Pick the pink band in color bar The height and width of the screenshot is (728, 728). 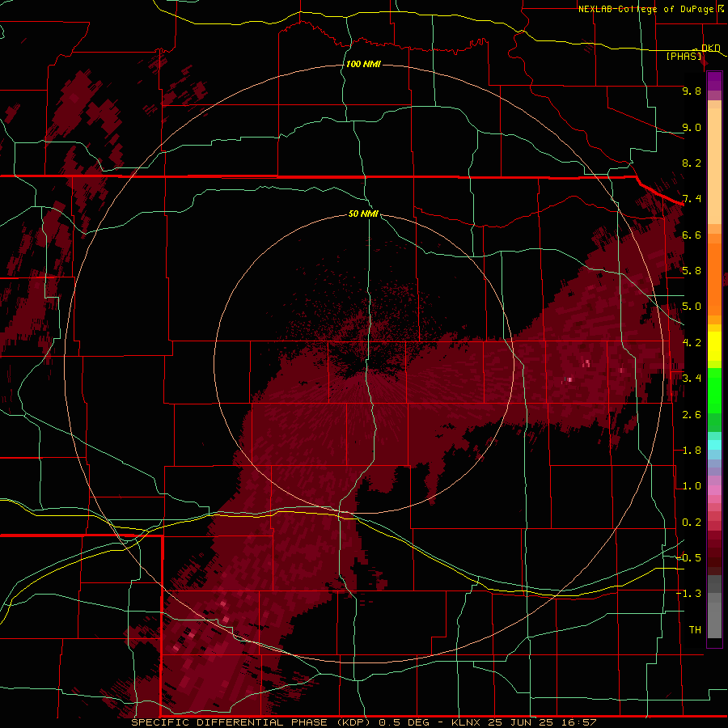click(714, 490)
